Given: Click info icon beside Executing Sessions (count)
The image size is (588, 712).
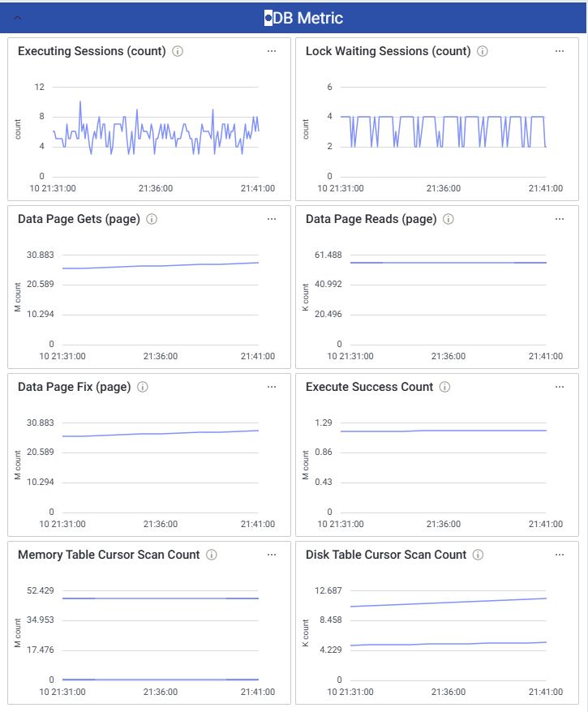Looking at the screenshot, I should pyautogui.click(x=178, y=51).
